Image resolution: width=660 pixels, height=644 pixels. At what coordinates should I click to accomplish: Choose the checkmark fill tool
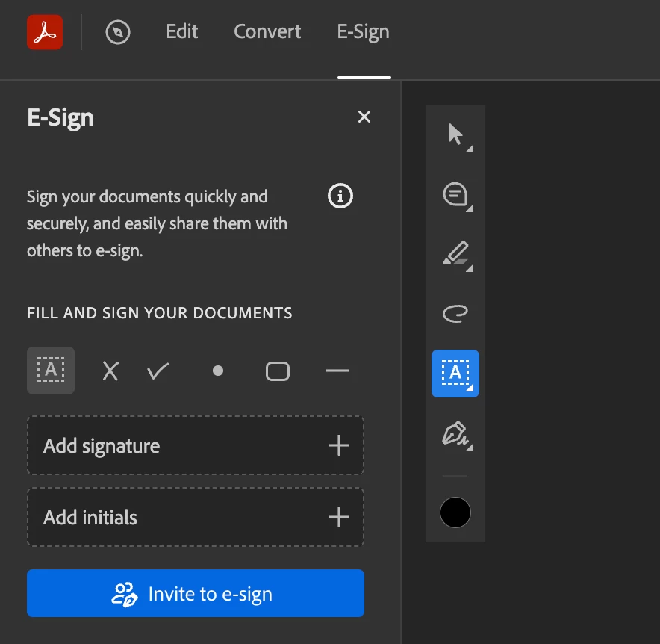point(158,371)
